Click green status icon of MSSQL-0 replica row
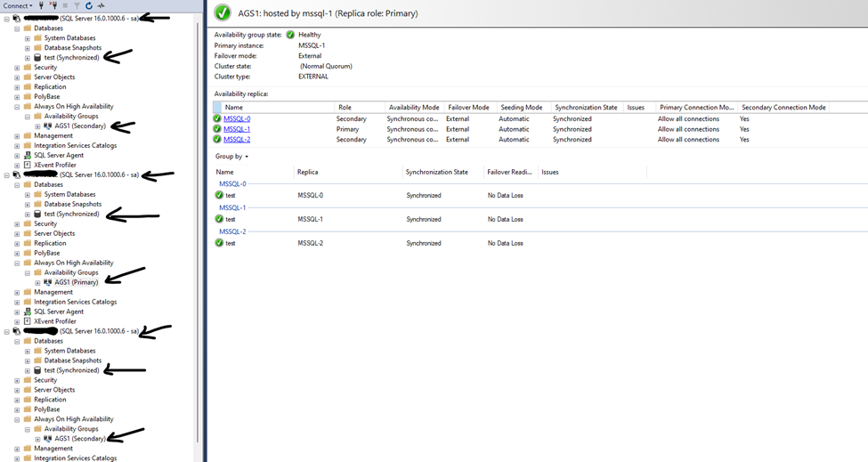Image resolution: width=868 pixels, height=462 pixels. [x=217, y=118]
